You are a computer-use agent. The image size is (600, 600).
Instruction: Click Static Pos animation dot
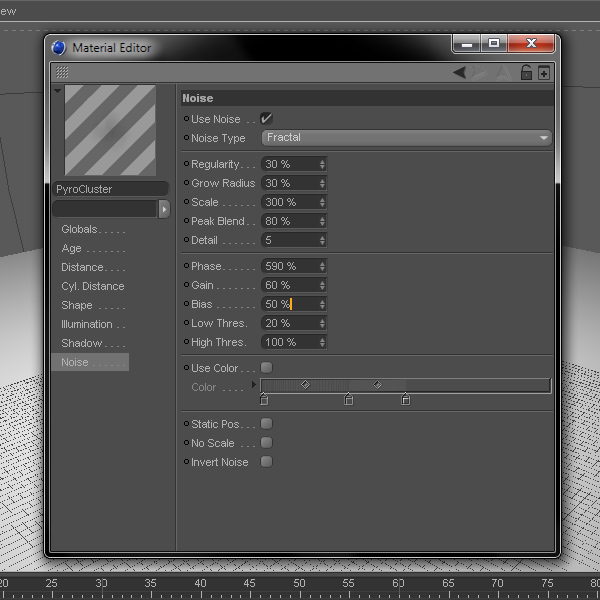point(186,423)
